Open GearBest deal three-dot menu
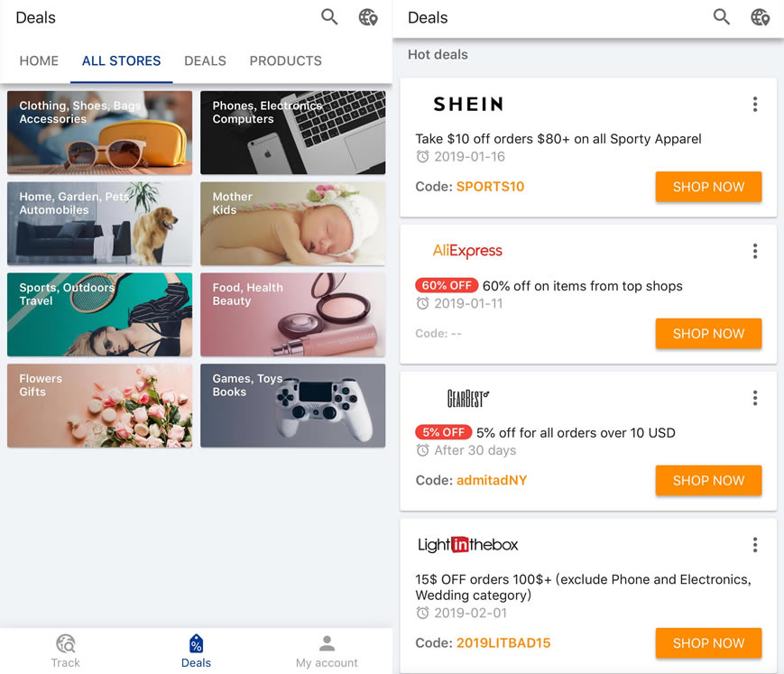Image resolution: width=784 pixels, height=674 pixels. 755,398
